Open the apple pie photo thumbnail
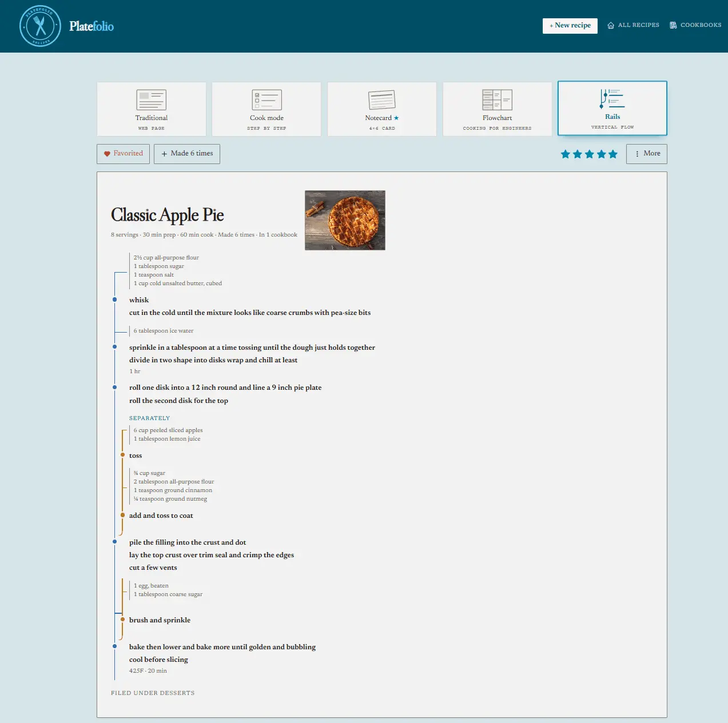This screenshot has height=723, width=728. 345,220
